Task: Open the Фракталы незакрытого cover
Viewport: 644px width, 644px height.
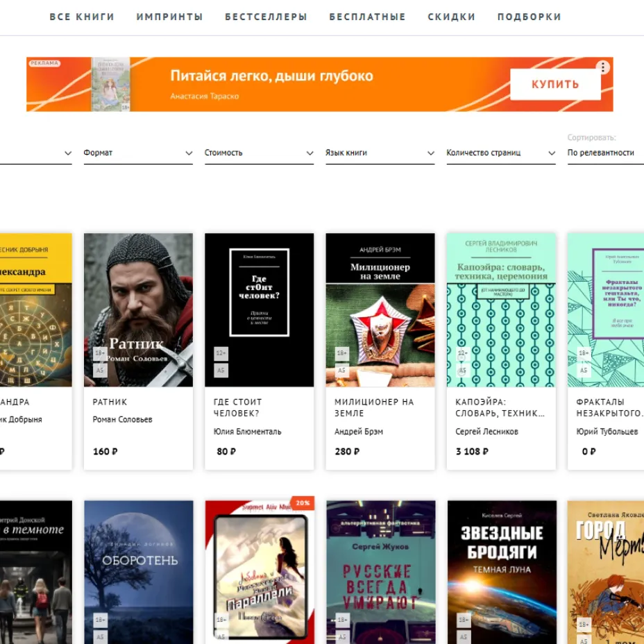Action: pyautogui.click(x=606, y=310)
